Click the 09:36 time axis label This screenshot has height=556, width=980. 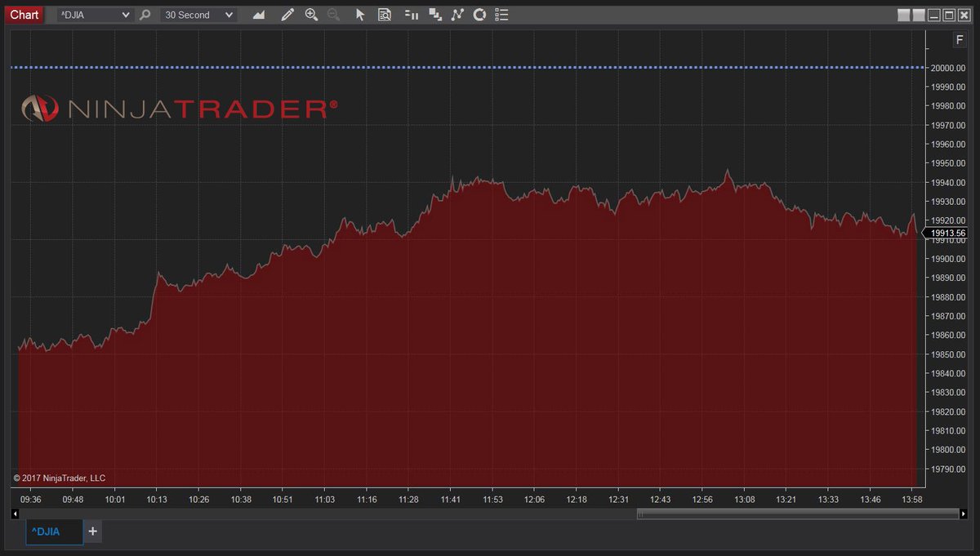30,499
